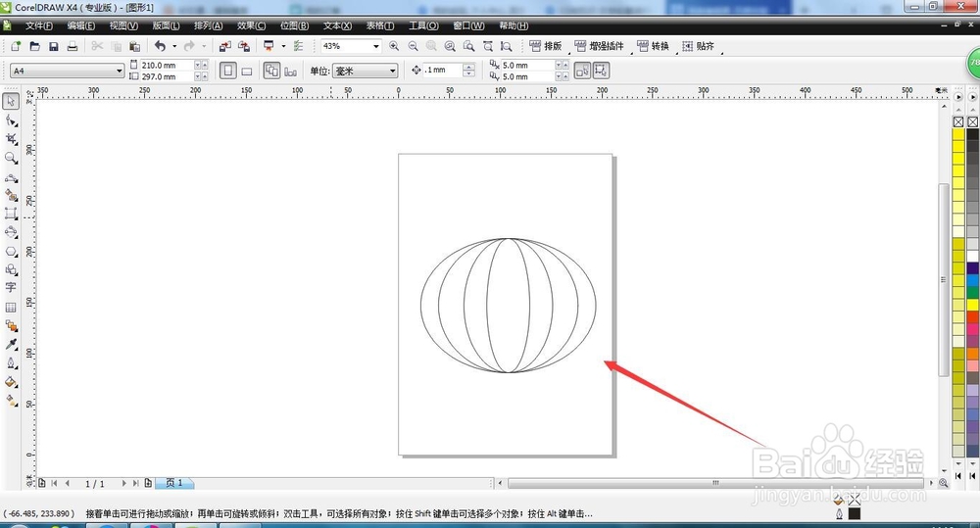The height and width of the screenshot is (528, 980).
Task: Undo the last action
Action: pos(161,46)
